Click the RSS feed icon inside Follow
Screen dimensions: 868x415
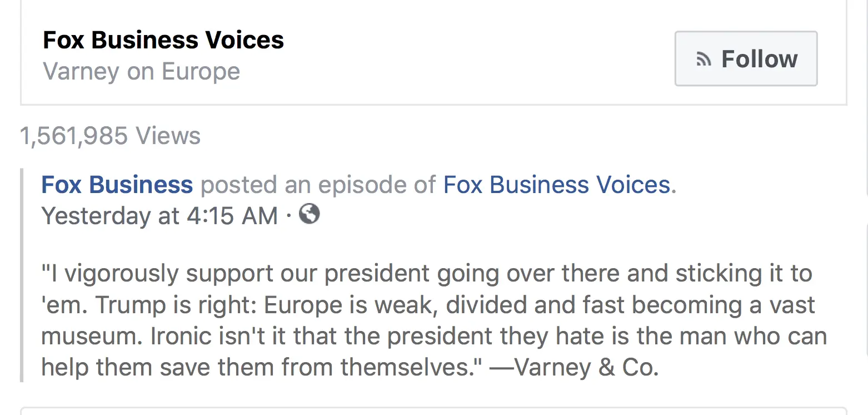704,60
